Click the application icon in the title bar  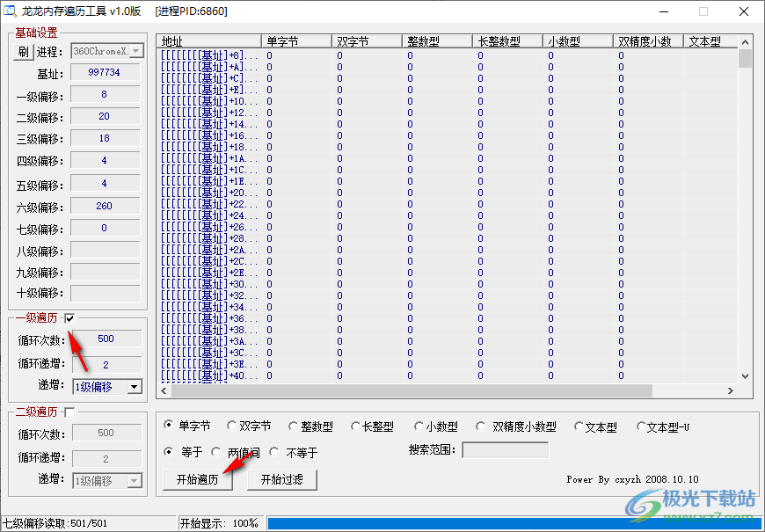tap(11, 11)
